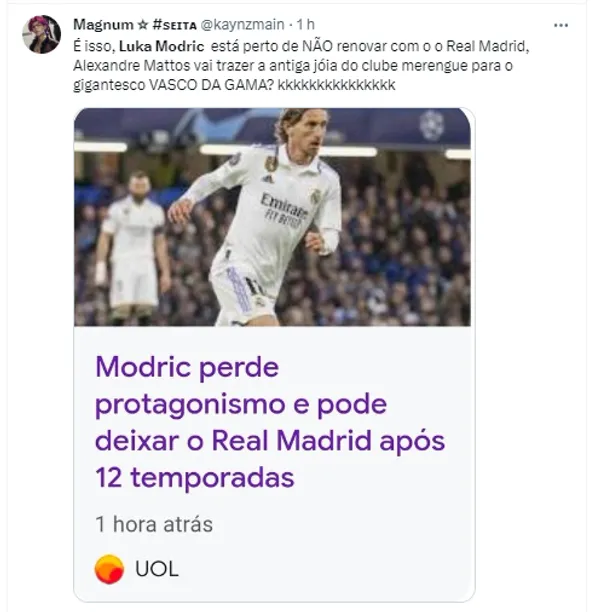The image size is (597, 612).
Task: Click the '1 h' tweet timestamp
Action: click(306, 25)
